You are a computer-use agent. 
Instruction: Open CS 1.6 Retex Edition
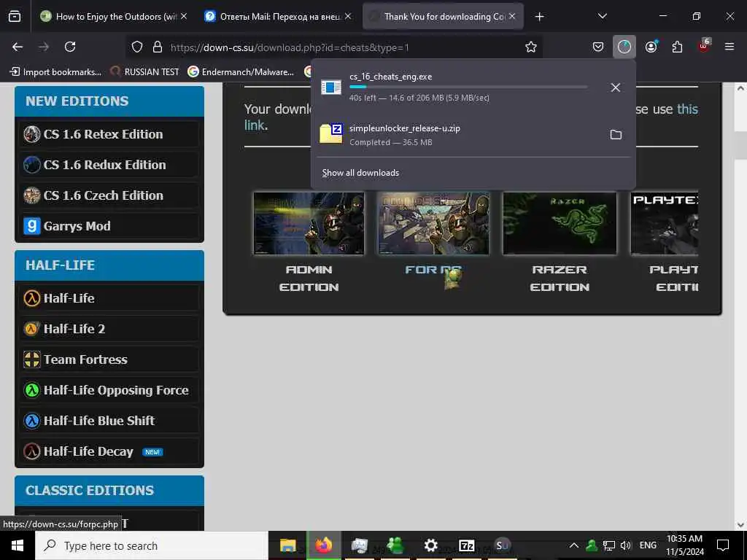click(x=109, y=134)
